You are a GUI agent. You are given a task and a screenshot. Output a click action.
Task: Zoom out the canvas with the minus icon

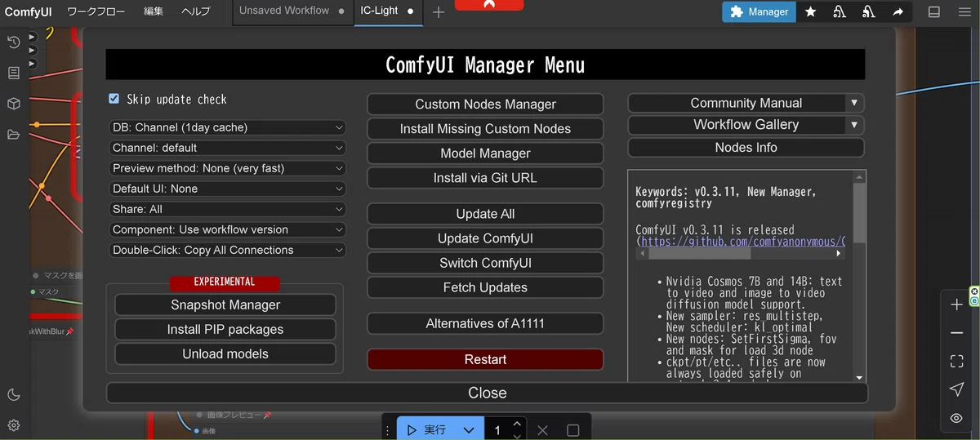956,333
